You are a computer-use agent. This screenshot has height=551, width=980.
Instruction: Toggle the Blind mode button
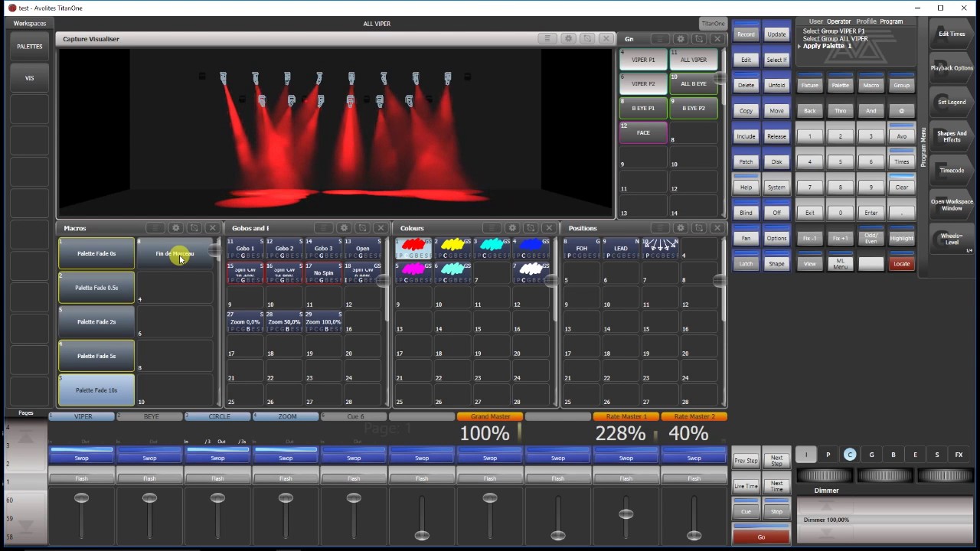pyautogui.click(x=746, y=210)
